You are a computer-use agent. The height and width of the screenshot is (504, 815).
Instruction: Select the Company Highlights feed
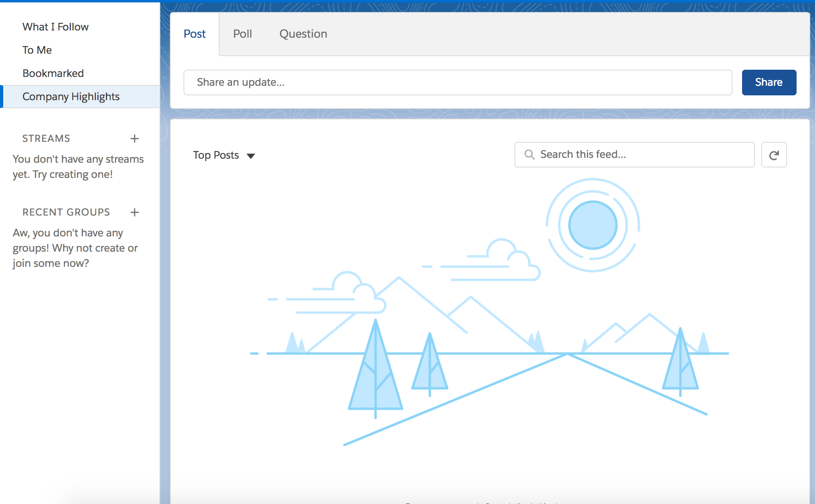[71, 96]
